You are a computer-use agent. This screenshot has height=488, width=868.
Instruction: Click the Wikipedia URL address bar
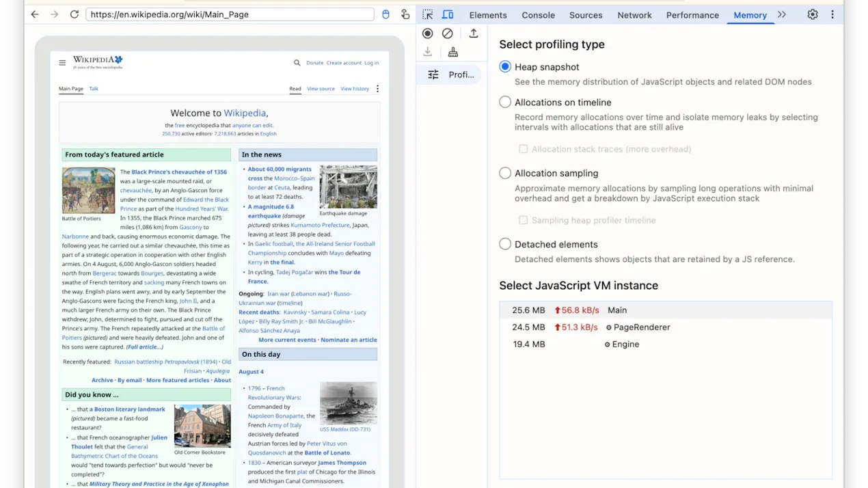tap(230, 14)
